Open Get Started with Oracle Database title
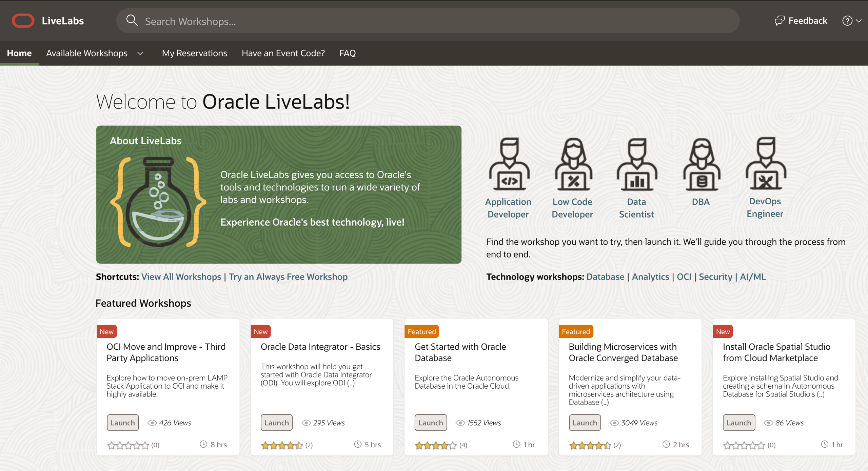Viewport: 868px width, 471px height. (x=460, y=352)
